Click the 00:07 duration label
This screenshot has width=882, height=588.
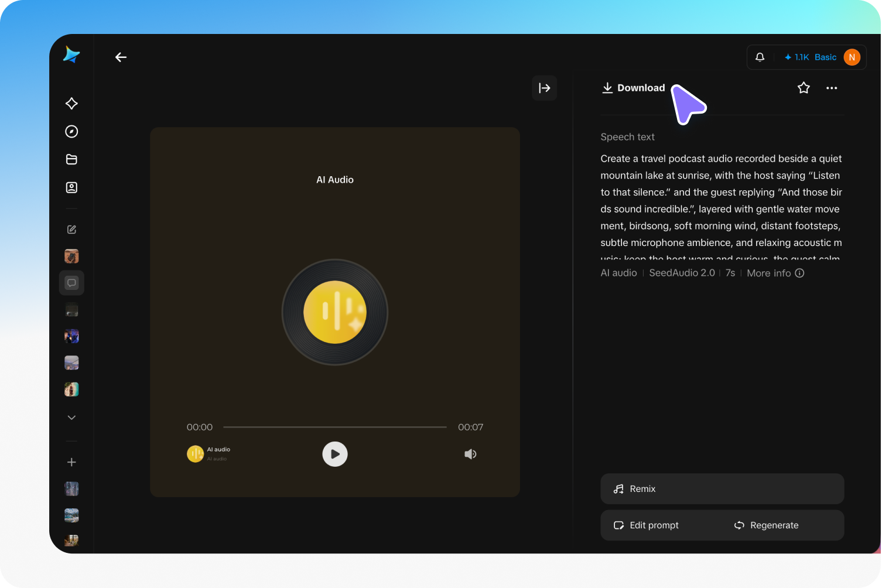point(470,427)
